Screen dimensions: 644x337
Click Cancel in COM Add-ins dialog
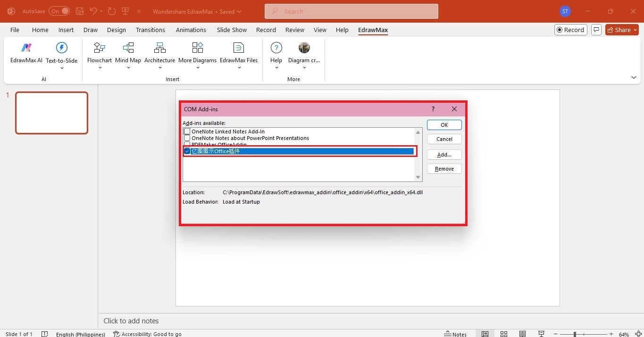tap(444, 139)
